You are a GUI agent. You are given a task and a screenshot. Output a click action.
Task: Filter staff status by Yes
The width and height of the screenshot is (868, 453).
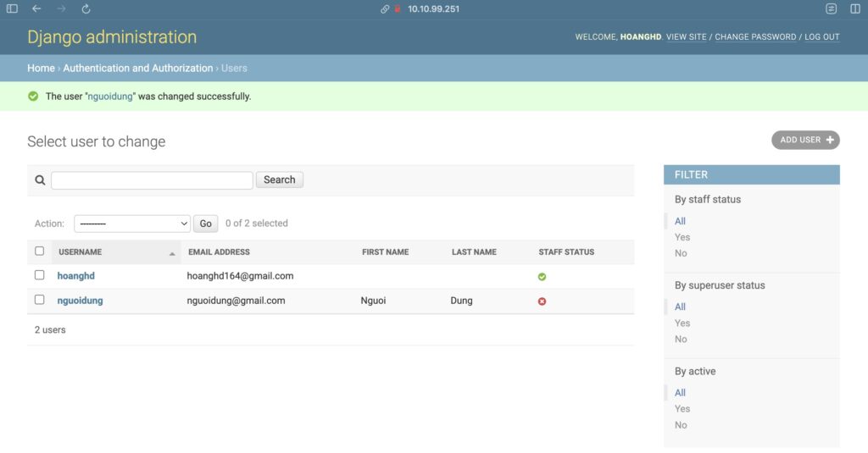click(x=682, y=237)
